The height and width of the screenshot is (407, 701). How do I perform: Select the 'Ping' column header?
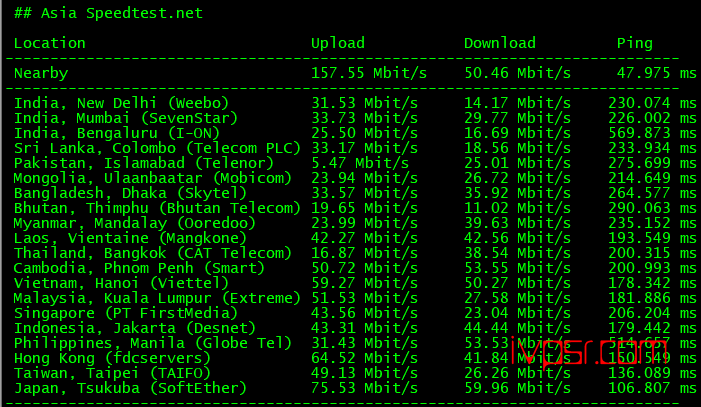635,44
